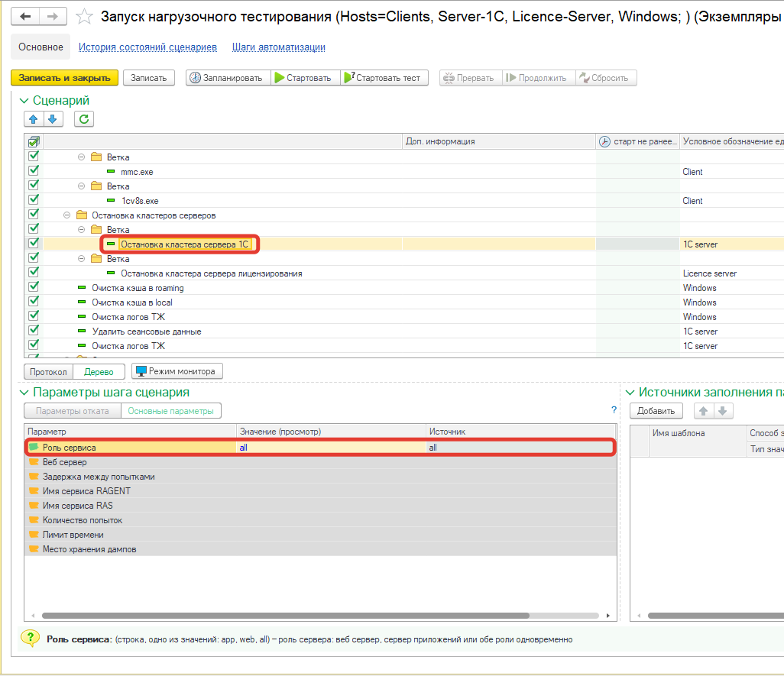Viewport: 784px width, 676px height.
Task: Click the Записать и закрыть button
Action: pyautogui.click(x=65, y=78)
